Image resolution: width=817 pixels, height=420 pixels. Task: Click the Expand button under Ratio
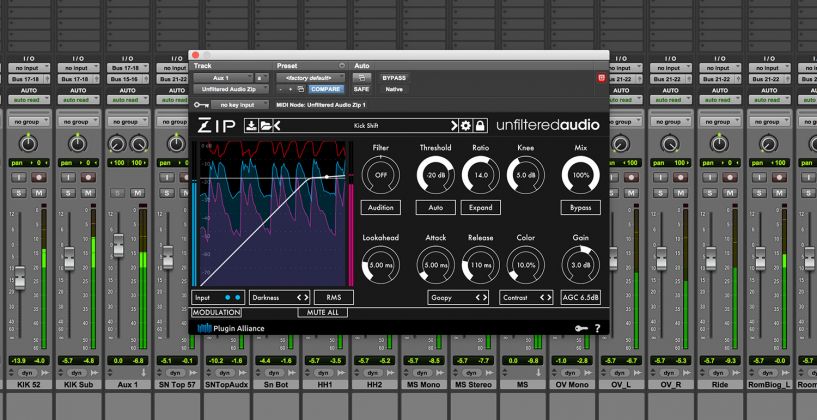click(480, 207)
